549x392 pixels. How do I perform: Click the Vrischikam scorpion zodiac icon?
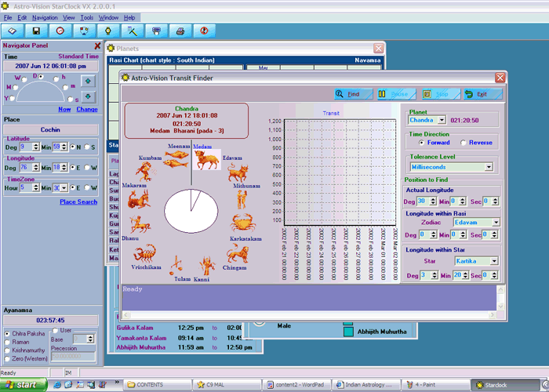145,253
